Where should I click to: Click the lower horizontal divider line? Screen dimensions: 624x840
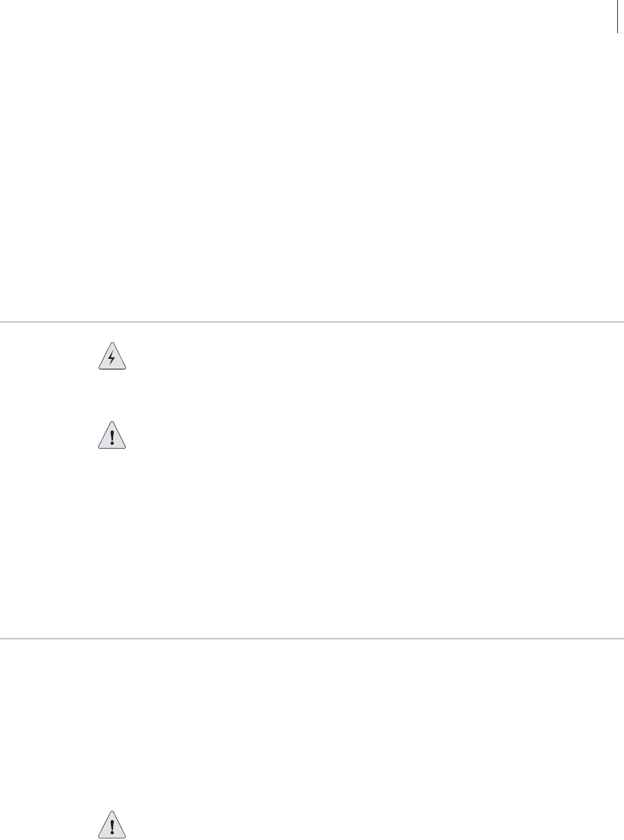(x=312, y=639)
